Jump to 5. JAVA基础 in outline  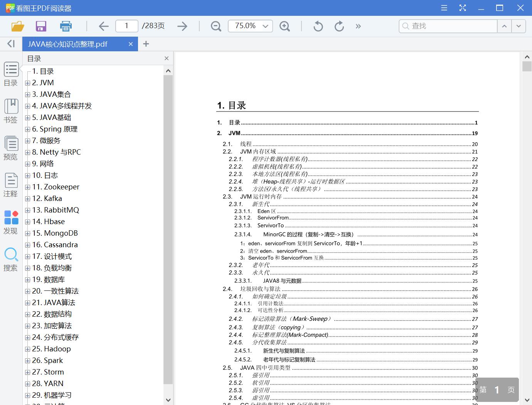click(x=52, y=117)
